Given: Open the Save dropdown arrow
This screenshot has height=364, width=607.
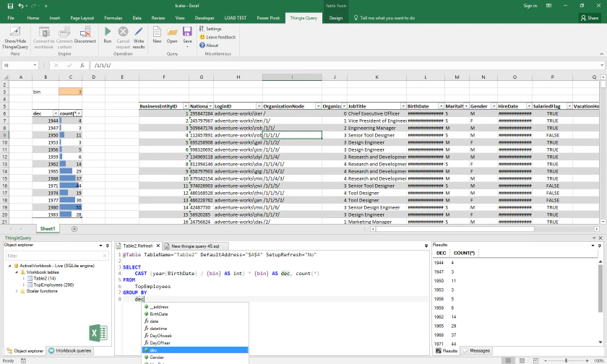Looking at the screenshot, I should click(188, 46).
